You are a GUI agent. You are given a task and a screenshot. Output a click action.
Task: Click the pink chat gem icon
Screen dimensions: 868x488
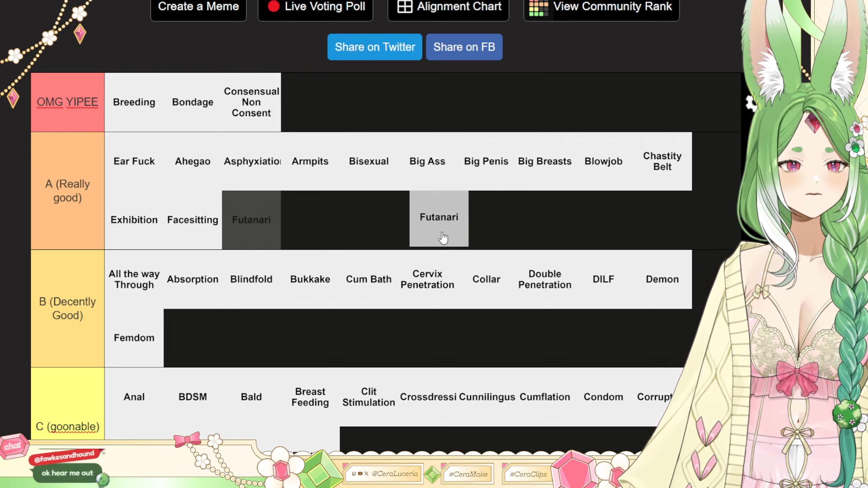14,446
